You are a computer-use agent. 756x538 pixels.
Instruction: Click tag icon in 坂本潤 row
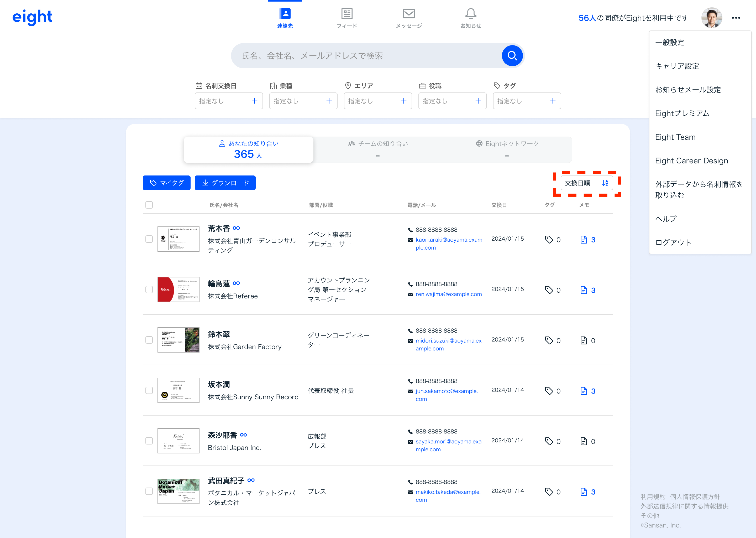[549, 391]
